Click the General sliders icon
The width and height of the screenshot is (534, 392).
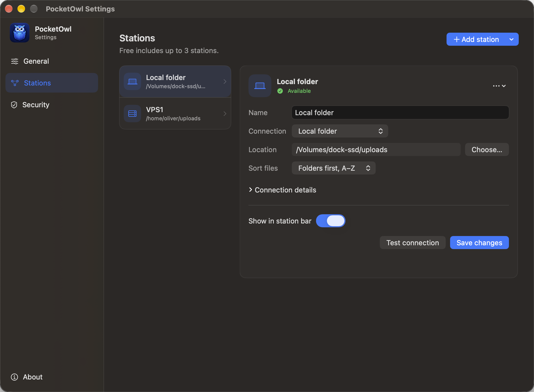point(14,61)
